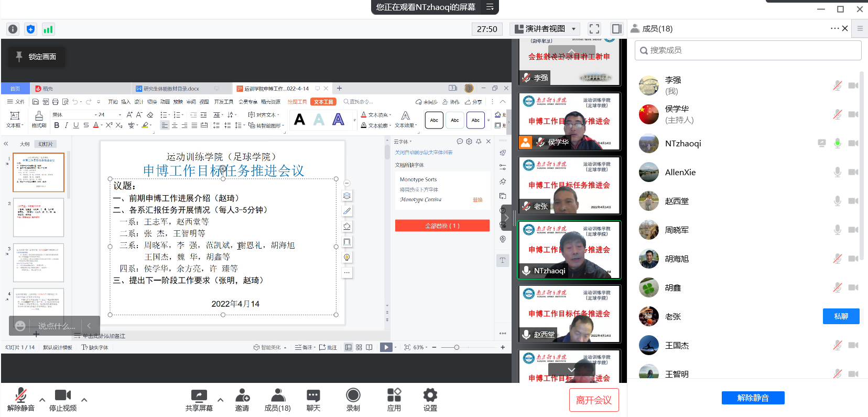Open the Speaker View dropdown
The height and width of the screenshot is (417, 868).
coord(545,29)
